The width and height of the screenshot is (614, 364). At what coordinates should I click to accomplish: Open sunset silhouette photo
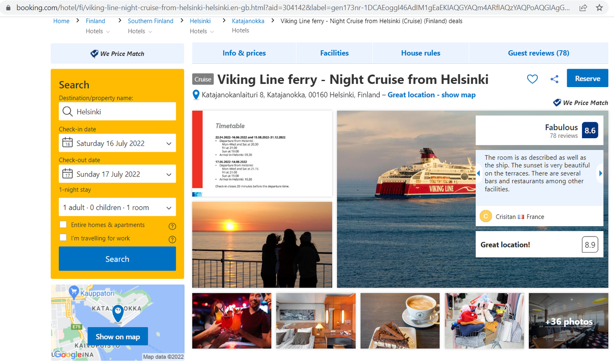click(262, 245)
